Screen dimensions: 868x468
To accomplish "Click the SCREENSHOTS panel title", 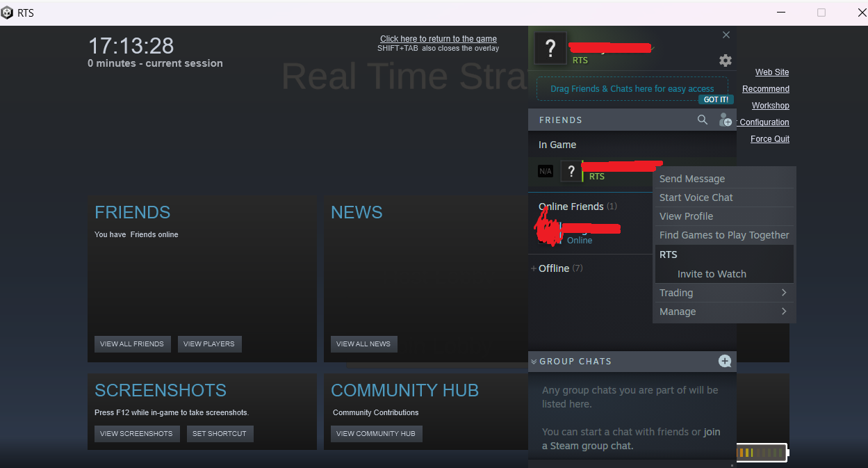I will (x=161, y=390).
